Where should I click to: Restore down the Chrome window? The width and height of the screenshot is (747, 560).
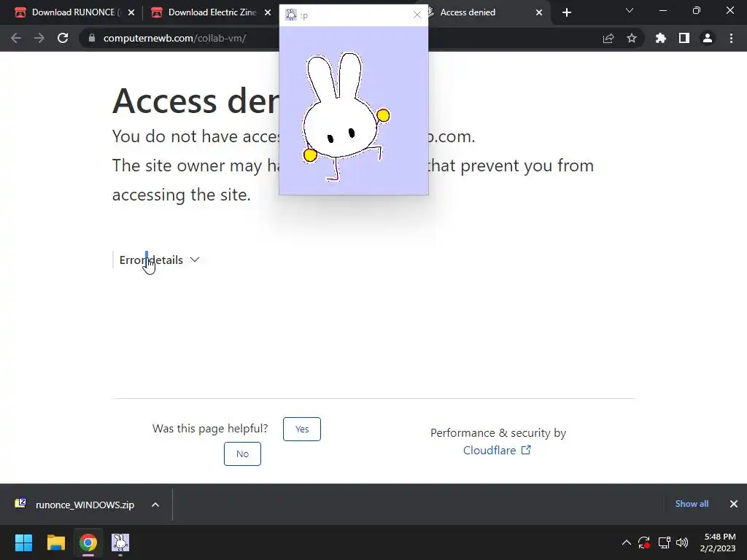coord(697,10)
